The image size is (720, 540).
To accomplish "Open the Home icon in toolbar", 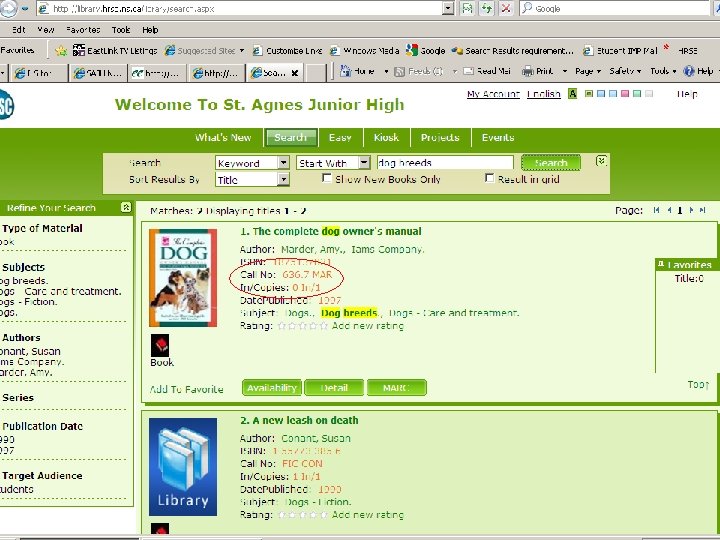I will tap(345, 71).
